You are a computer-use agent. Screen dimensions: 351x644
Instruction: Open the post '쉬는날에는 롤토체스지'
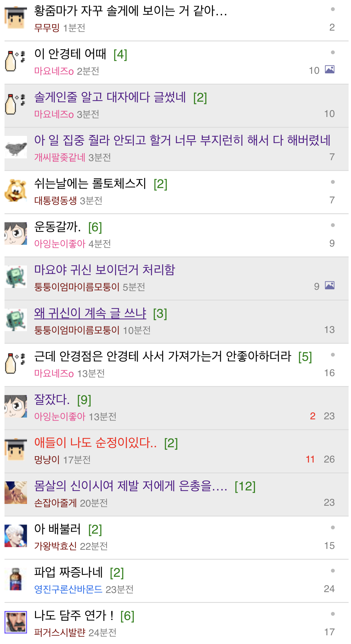90,184
